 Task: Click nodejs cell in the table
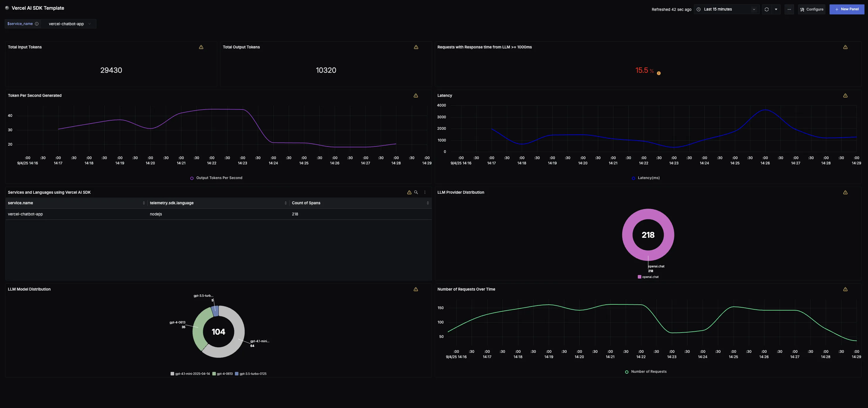pos(156,214)
